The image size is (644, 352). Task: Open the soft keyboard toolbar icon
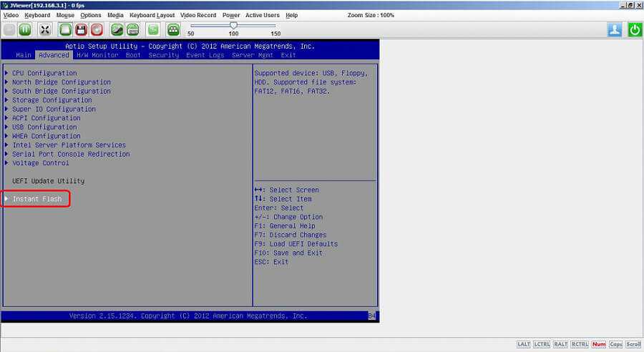pos(132,29)
